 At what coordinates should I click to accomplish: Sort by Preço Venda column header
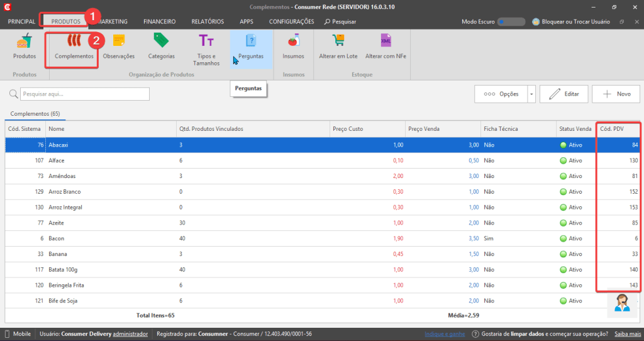point(443,129)
